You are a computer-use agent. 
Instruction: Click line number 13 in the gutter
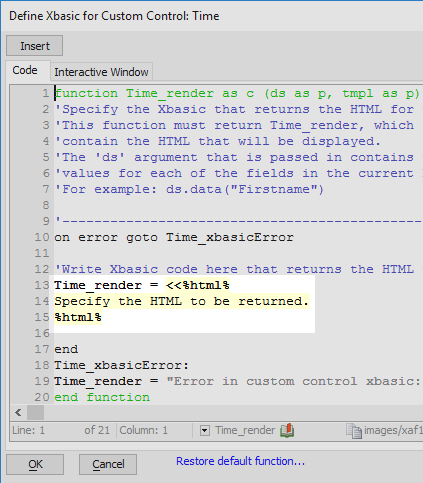click(x=42, y=285)
